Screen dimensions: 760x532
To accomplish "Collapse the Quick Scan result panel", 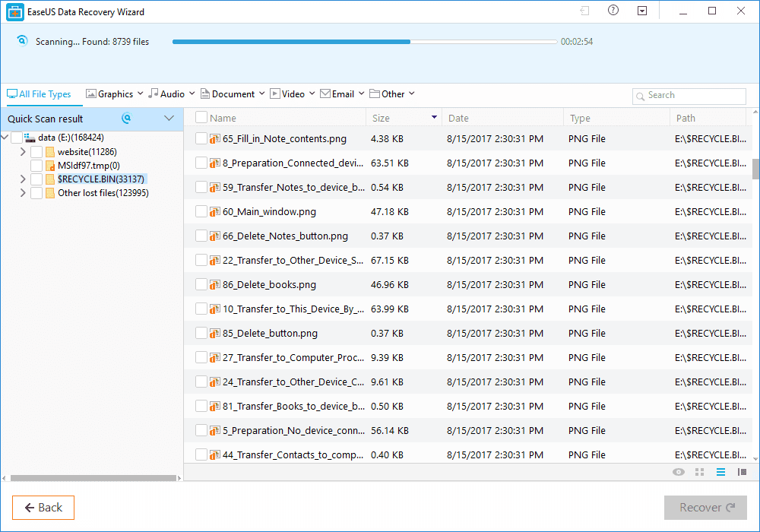I will coord(169,119).
